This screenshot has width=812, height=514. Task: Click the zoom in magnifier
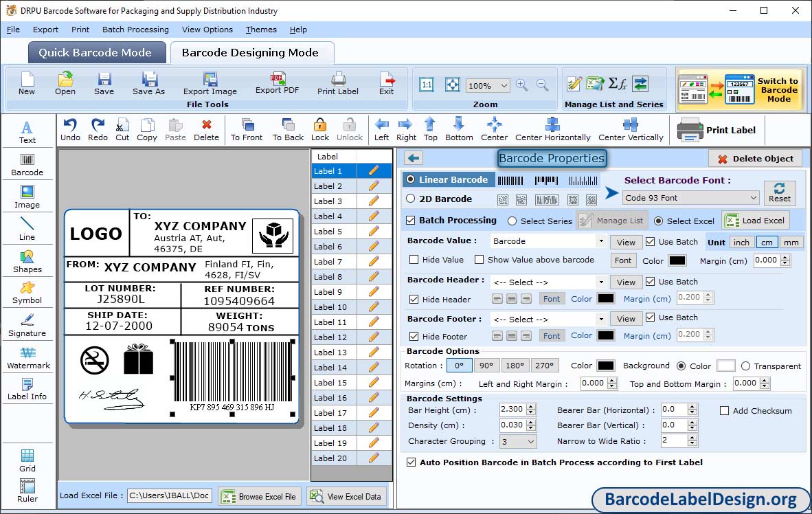(522, 85)
